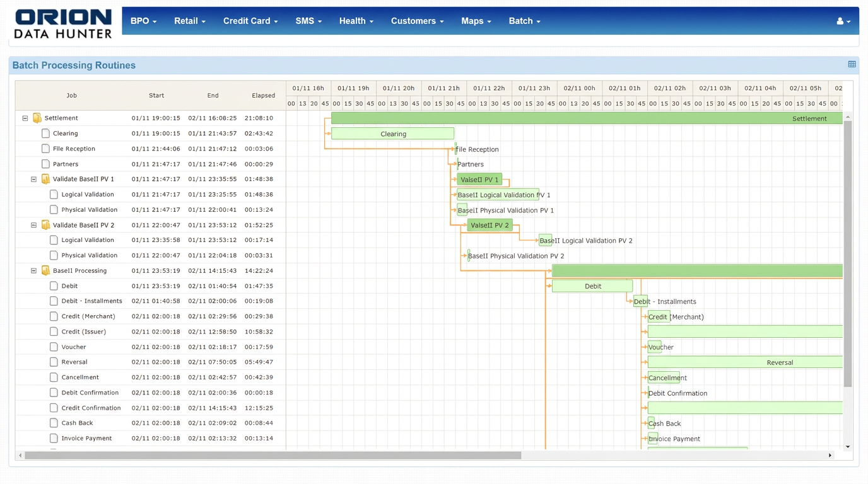
Task: Click the Credit (Merchant) document icon
Action: tap(54, 316)
